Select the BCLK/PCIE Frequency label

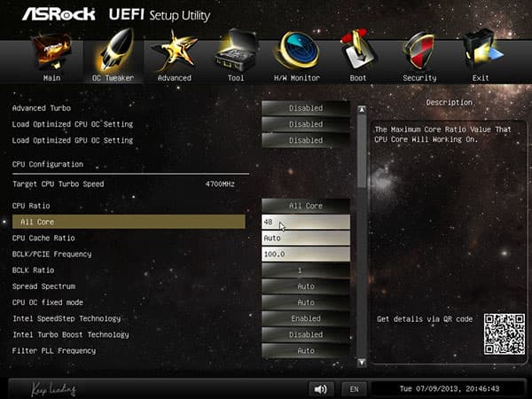pos(52,254)
